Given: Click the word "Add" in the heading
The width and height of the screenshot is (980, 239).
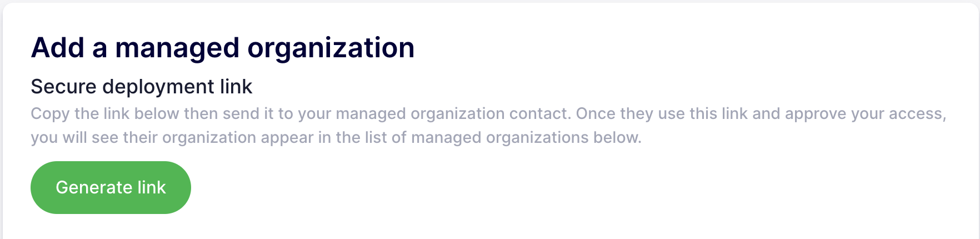Looking at the screenshot, I should (x=57, y=48).
